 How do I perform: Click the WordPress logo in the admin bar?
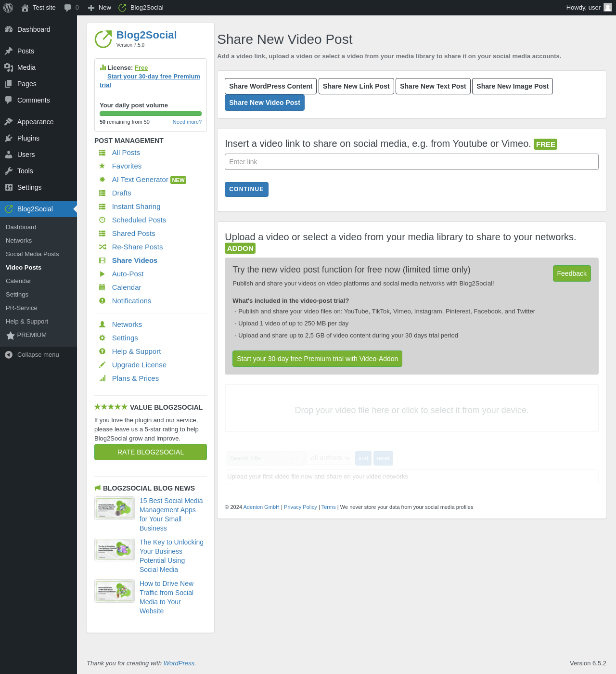pos(8,8)
